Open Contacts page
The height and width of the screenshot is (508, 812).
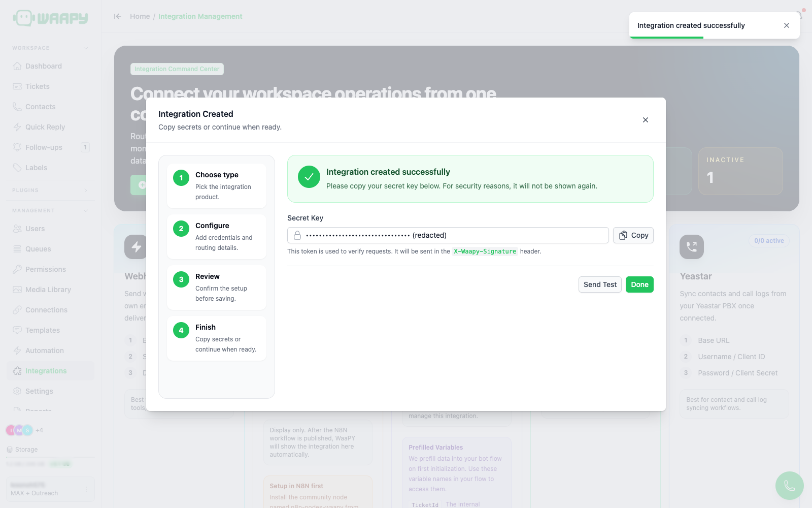point(50,107)
